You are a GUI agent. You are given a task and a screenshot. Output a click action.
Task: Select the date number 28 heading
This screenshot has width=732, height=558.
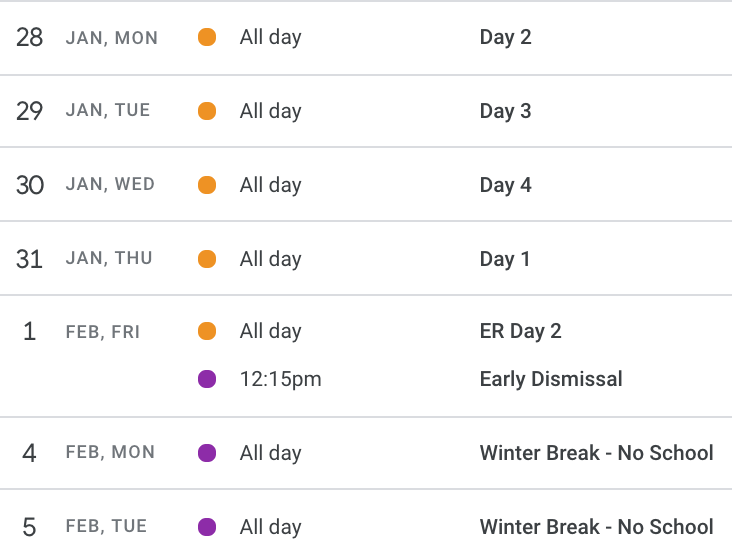[29, 37]
